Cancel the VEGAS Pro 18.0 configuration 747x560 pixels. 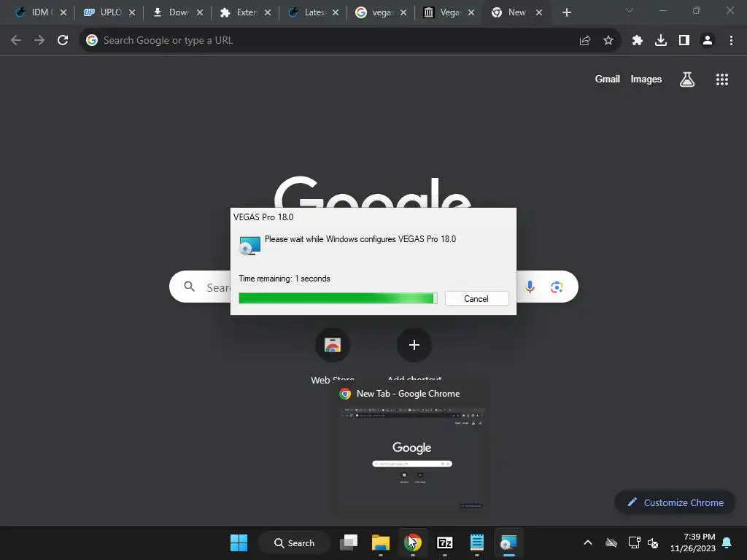tap(476, 298)
